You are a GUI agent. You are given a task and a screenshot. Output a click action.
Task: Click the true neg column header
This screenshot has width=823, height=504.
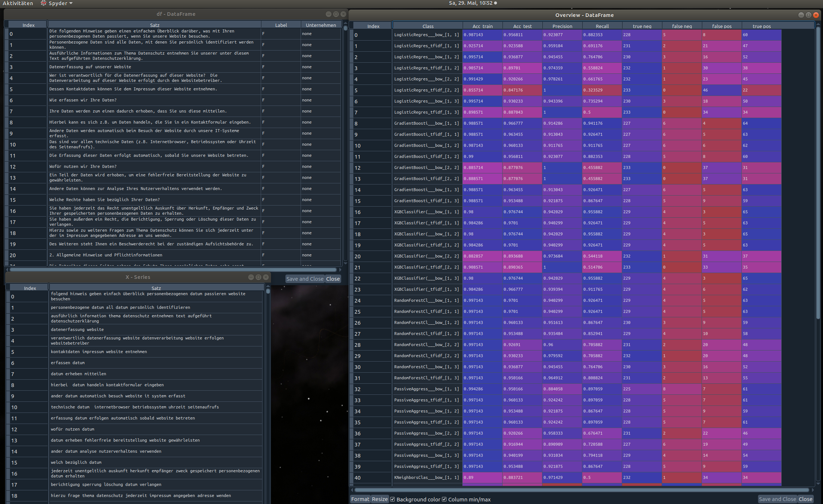click(x=642, y=26)
